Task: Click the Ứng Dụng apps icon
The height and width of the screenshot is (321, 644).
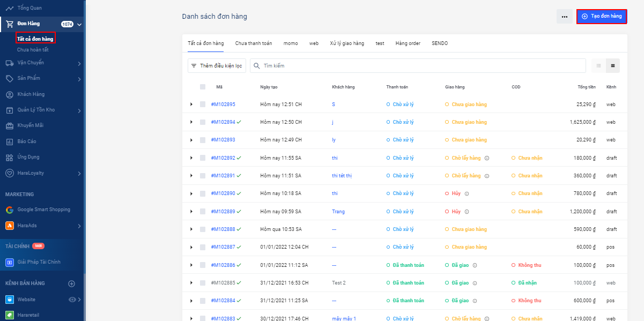Action: (x=10, y=157)
